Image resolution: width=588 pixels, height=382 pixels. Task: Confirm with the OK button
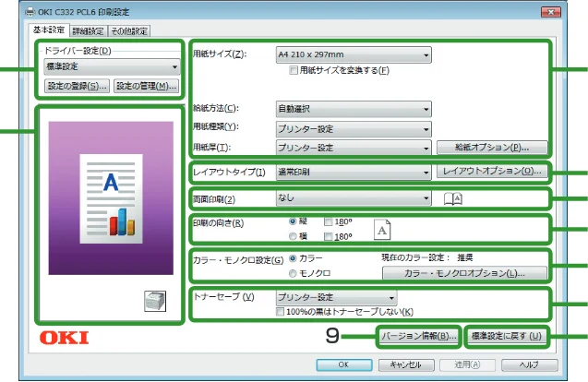344,364
